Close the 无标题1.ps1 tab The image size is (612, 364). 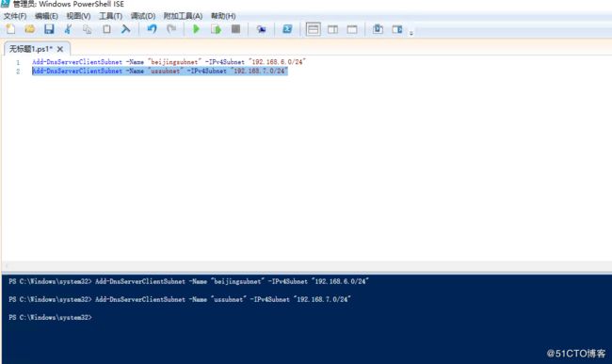point(60,49)
